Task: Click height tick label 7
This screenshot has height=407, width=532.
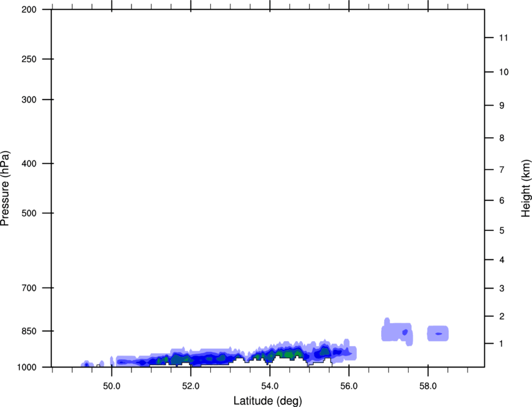Action: coord(502,170)
